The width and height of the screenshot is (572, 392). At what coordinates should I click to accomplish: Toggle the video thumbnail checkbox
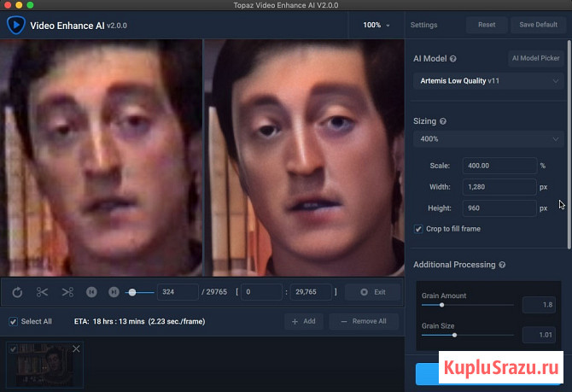point(13,349)
